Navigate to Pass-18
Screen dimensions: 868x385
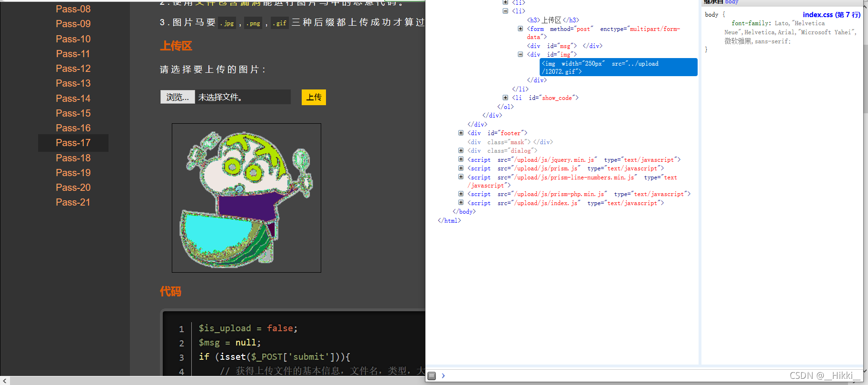[73, 158]
